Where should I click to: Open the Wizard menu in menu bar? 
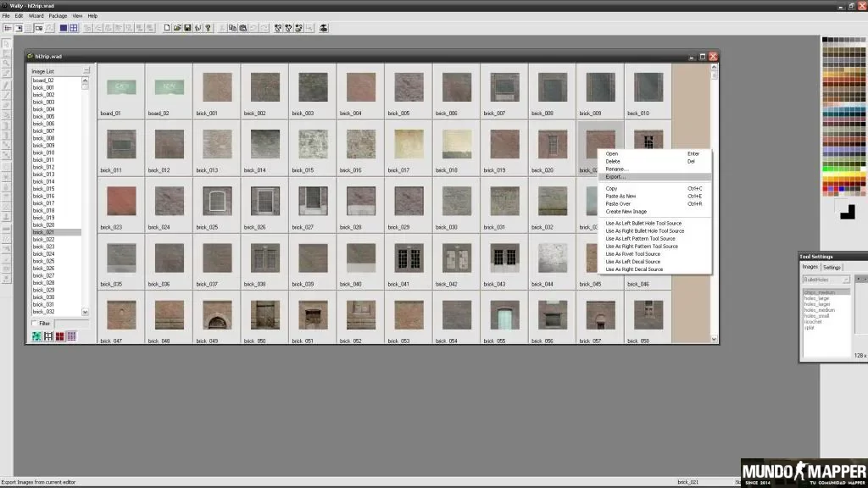click(36, 15)
